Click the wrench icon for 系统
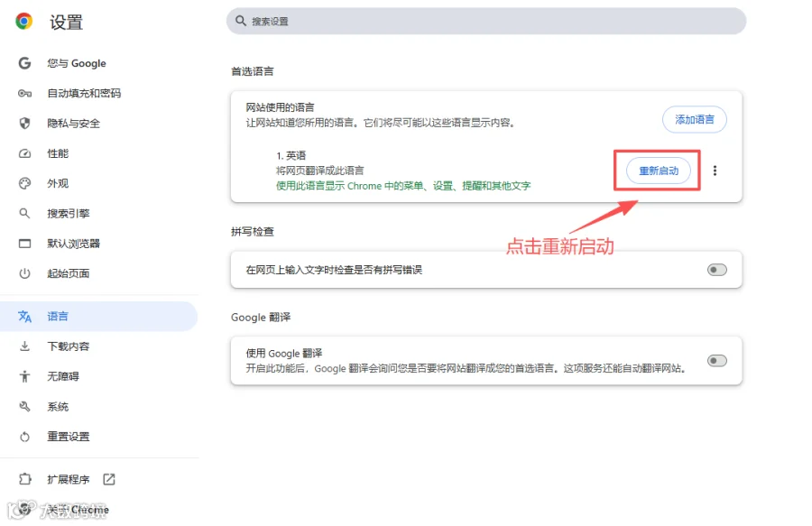 tap(24, 406)
